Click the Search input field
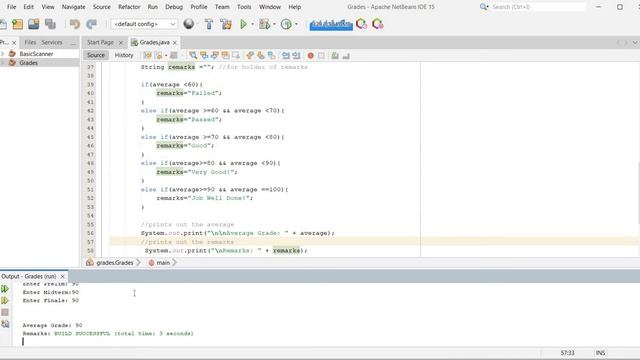Screen dimensions: 640x360 [538, 7]
